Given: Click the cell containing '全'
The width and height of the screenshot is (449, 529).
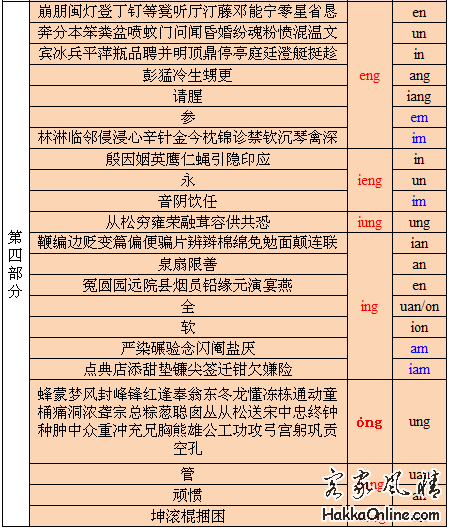Looking at the screenshot, I should pos(188,306).
